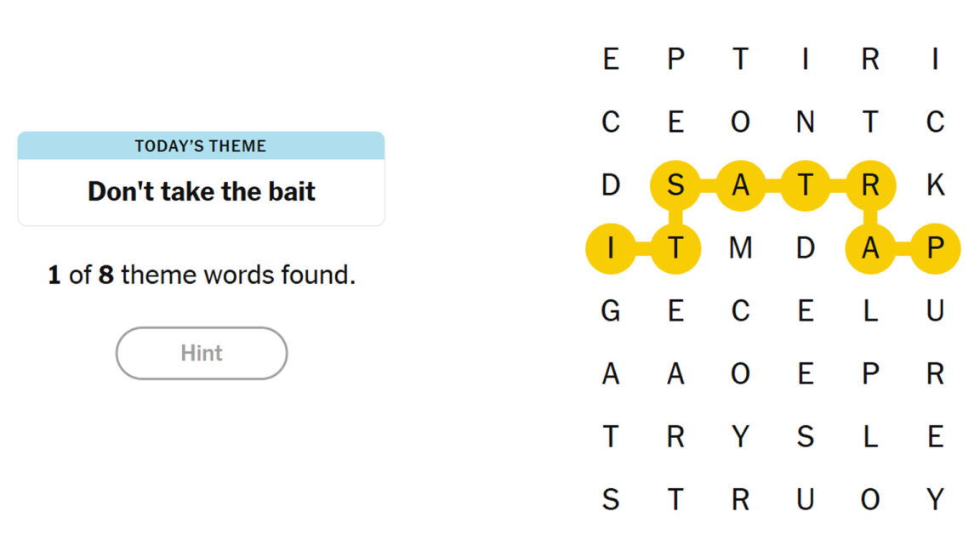
Task: Click the highlighted yellow S tile
Action: [x=675, y=185]
